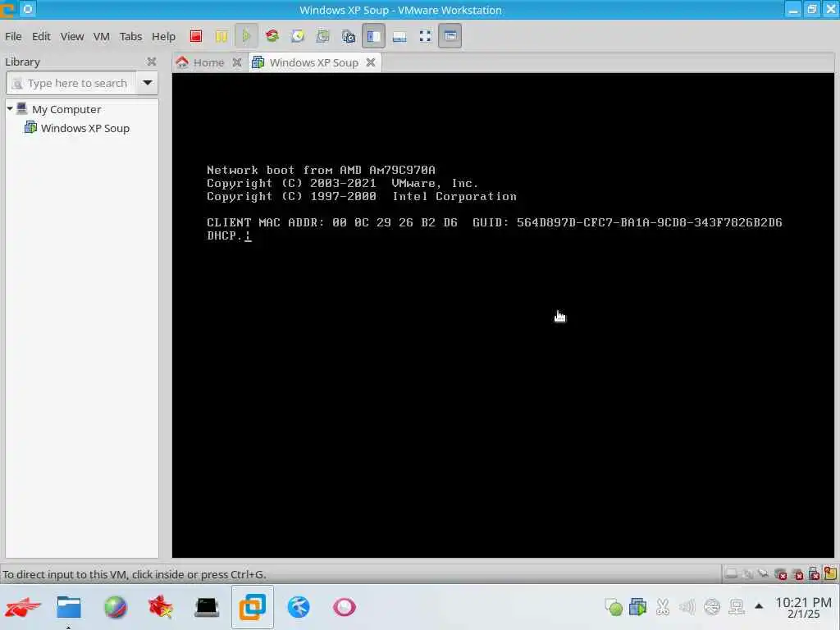Click the revert to snapshot toolbar icon

323,36
